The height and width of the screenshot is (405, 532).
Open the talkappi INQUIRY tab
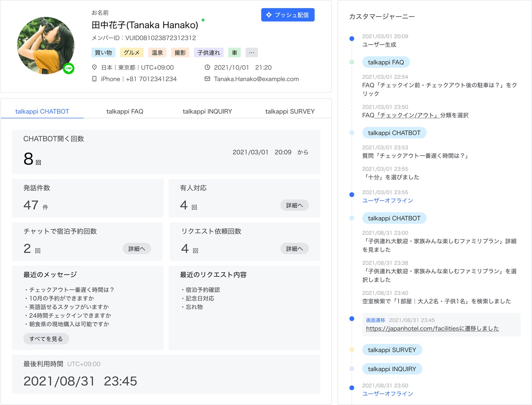click(207, 111)
